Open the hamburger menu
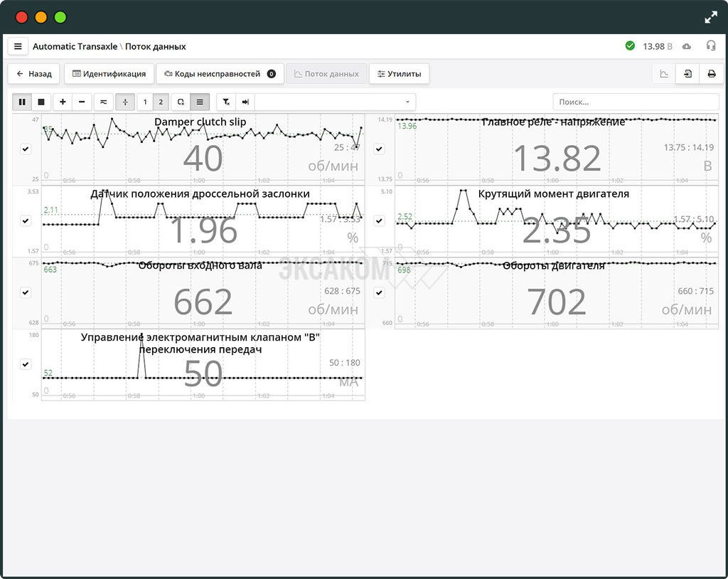Screen dimensions: 728x579 tap(18, 46)
